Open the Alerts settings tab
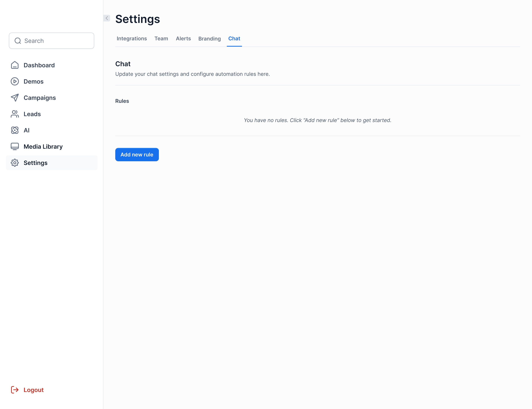Image resolution: width=532 pixels, height=409 pixels. pos(183,39)
